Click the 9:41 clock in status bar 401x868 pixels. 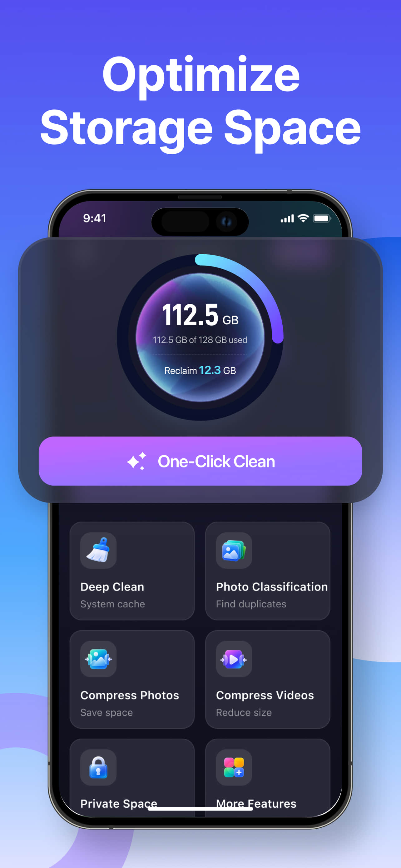click(x=95, y=218)
